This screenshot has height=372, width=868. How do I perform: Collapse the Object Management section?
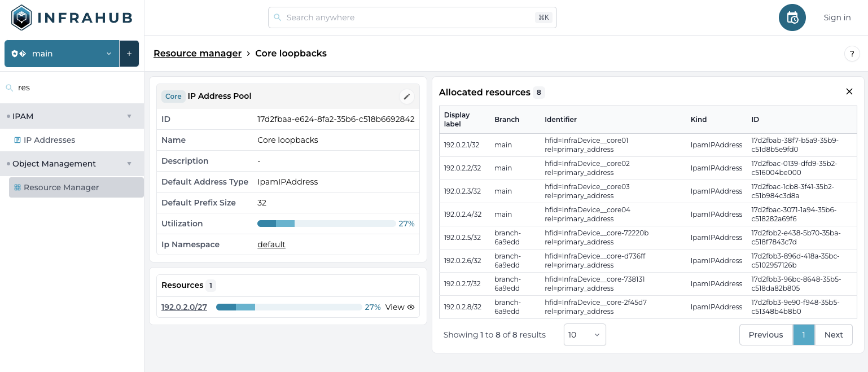click(129, 164)
